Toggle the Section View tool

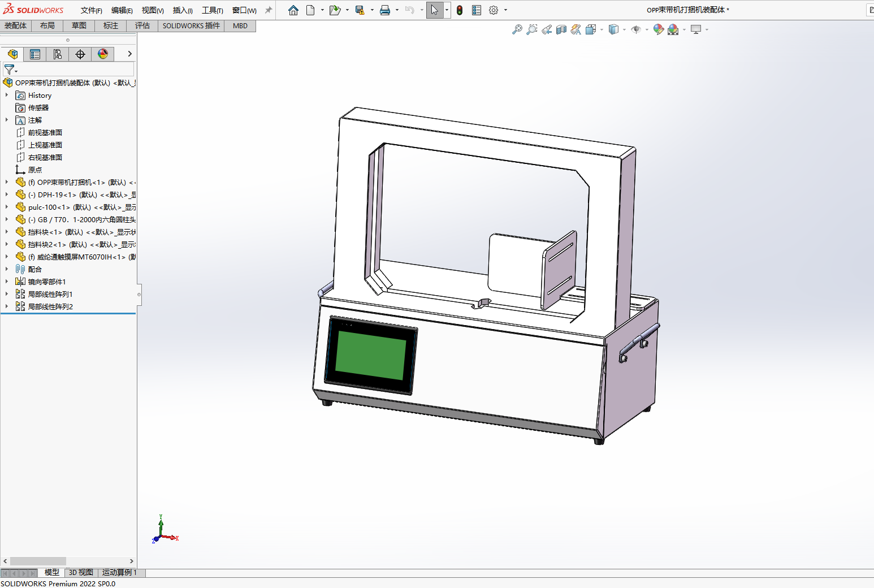pyautogui.click(x=561, y=29)
